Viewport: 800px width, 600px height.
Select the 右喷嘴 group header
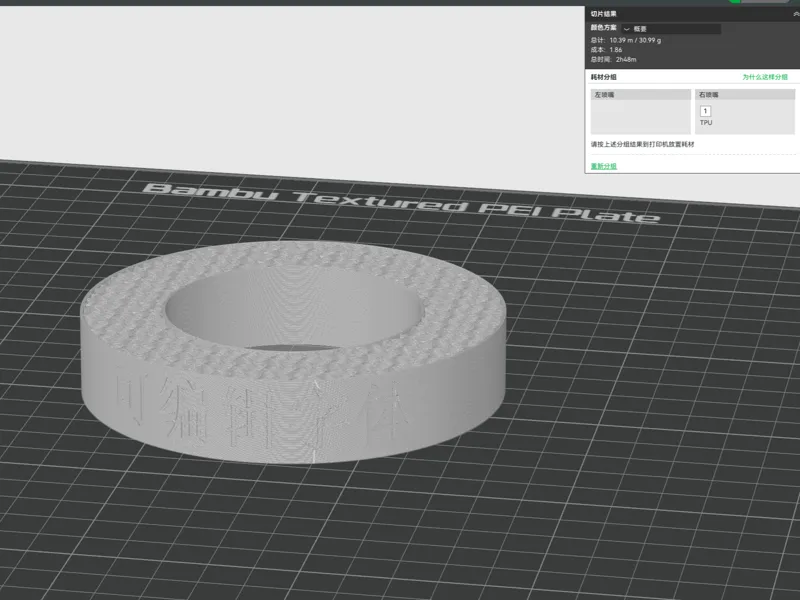(745, 94)
